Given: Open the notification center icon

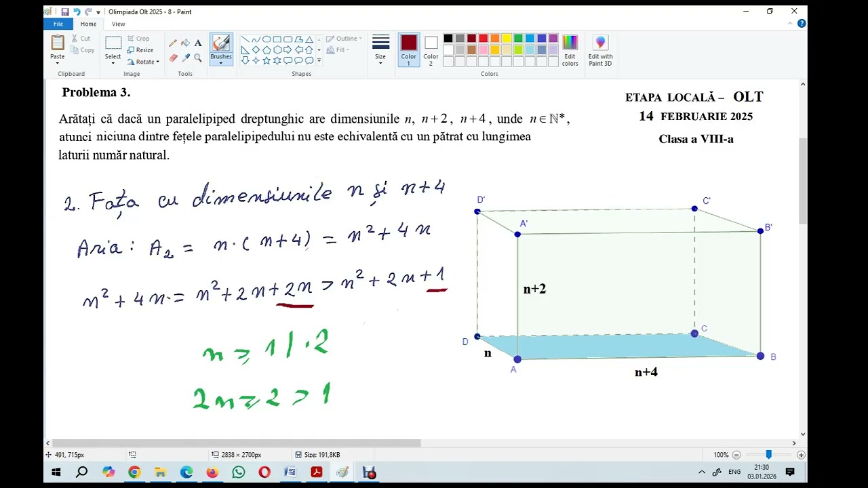Looking at the screenshot, I should (790, 472).
